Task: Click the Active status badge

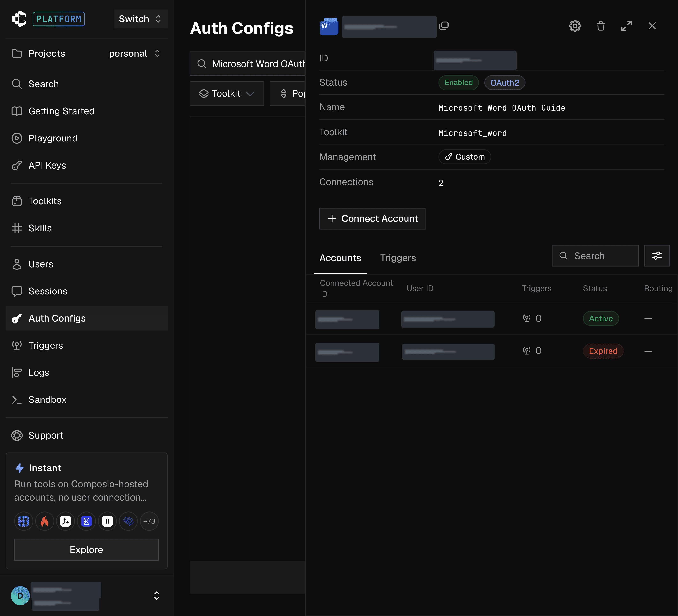Action: (601, 318)
